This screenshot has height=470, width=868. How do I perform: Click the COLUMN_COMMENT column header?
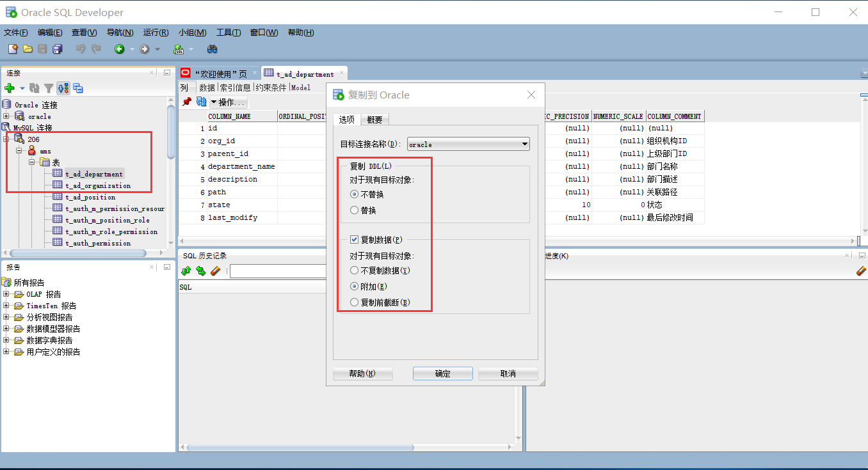[x=675, y=116]
